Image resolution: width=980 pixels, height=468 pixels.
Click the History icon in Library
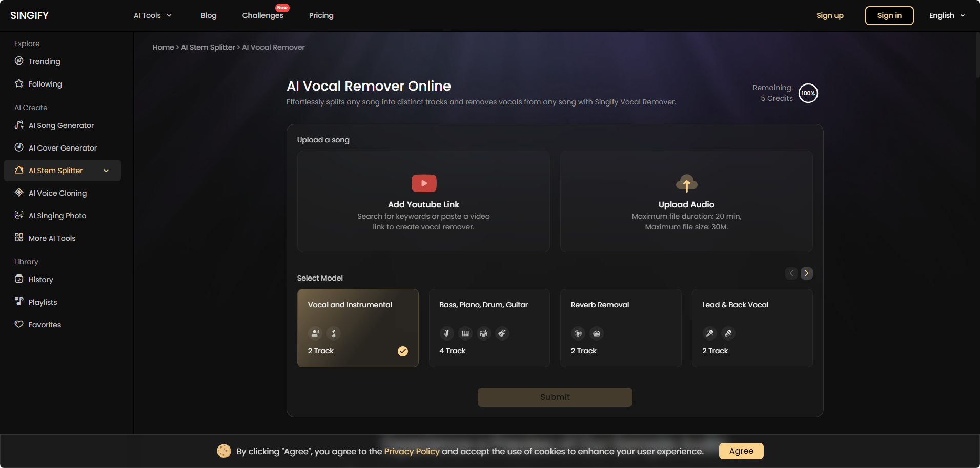(19, 279)
